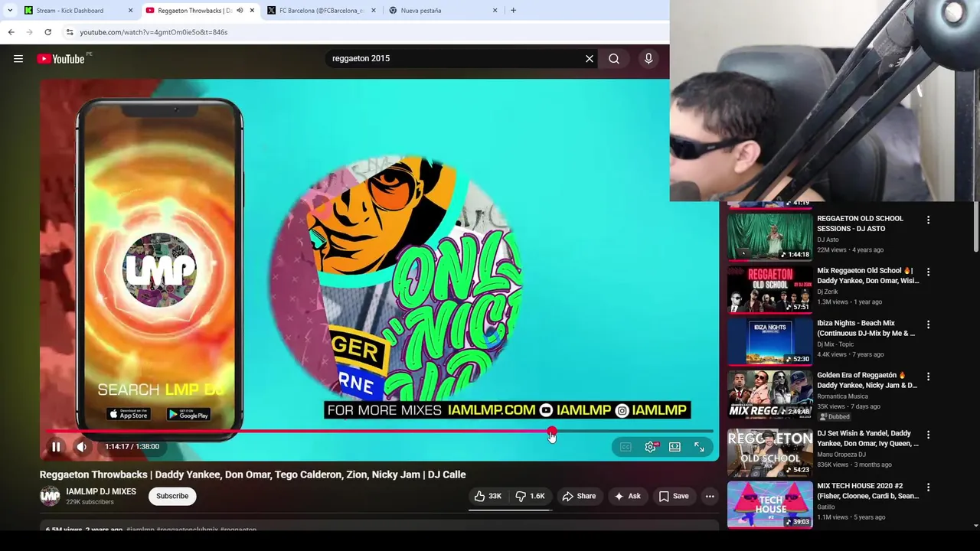Open Mix Tech House 2020 #2 thumbnail
This screenshot has width=980, height=551.
click(x=769, y=504)
